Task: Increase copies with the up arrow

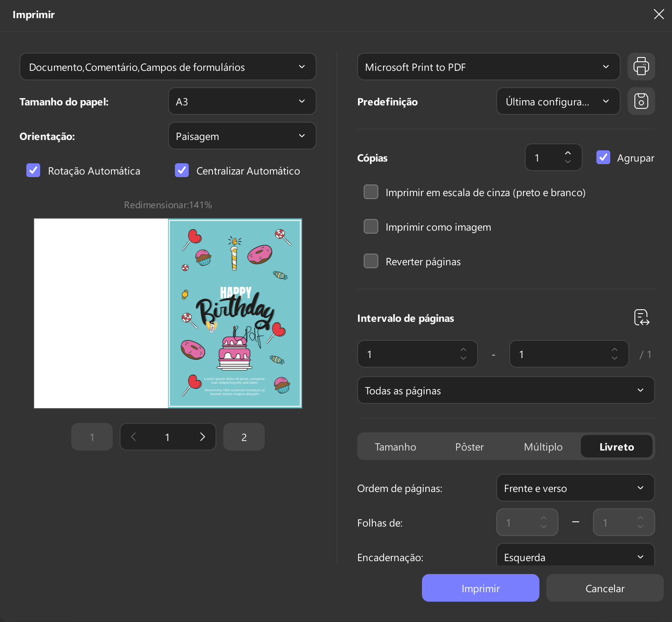Action: point(568,153)
